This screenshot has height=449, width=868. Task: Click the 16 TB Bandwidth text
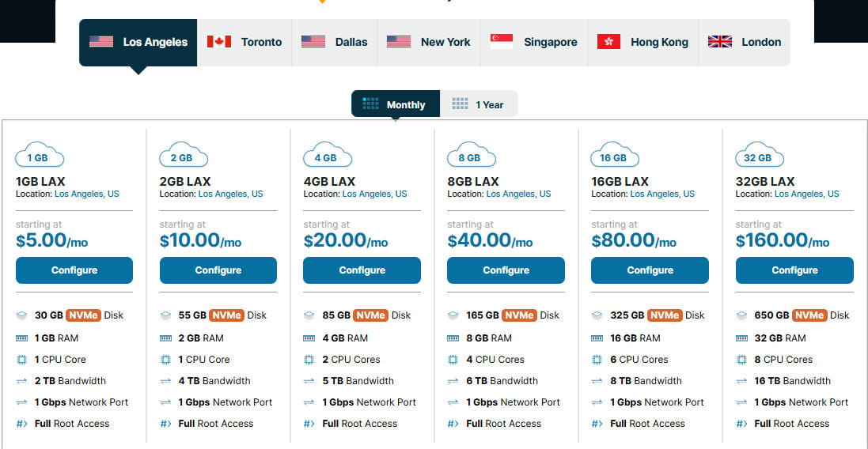[792, 381]
